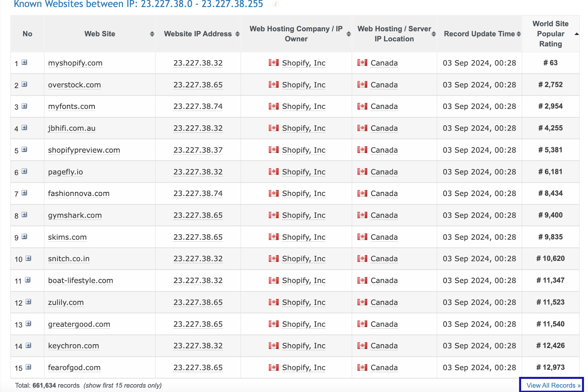Expand row 12 plus icon for zulily.com
Image resolution: width=588 pixels, height=392 pixels.
(x=28, y=302)
